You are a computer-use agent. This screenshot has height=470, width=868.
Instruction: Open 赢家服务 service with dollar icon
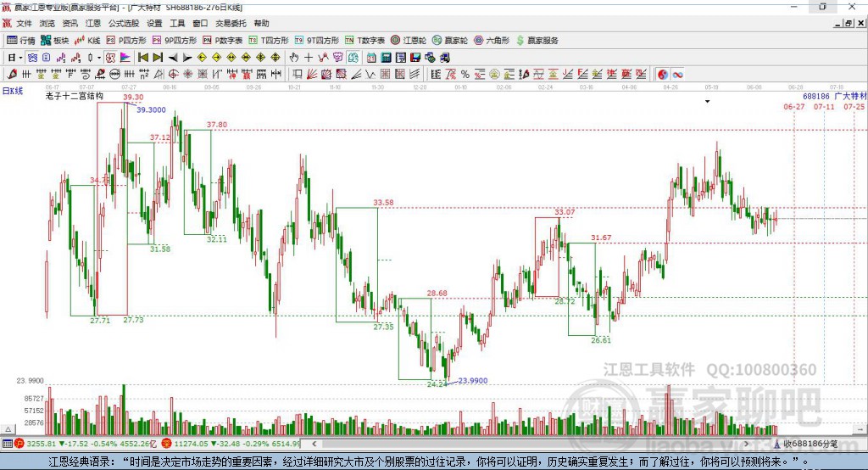point(537,41)
